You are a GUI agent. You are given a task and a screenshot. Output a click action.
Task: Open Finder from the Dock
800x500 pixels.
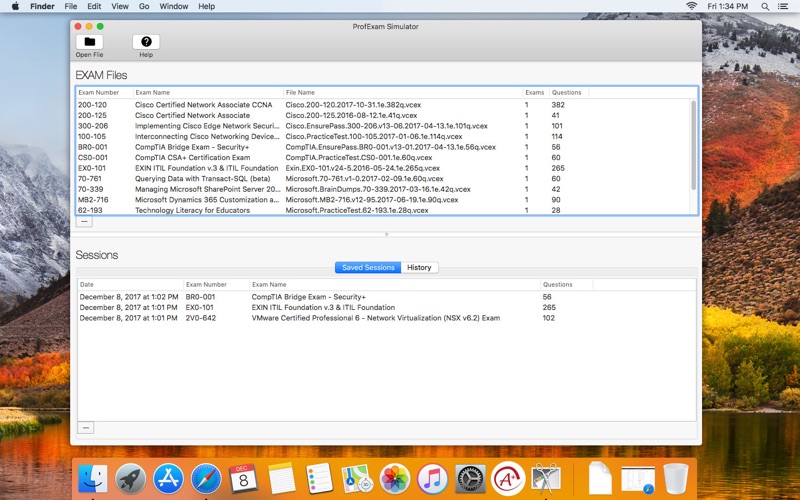(92, 479)
